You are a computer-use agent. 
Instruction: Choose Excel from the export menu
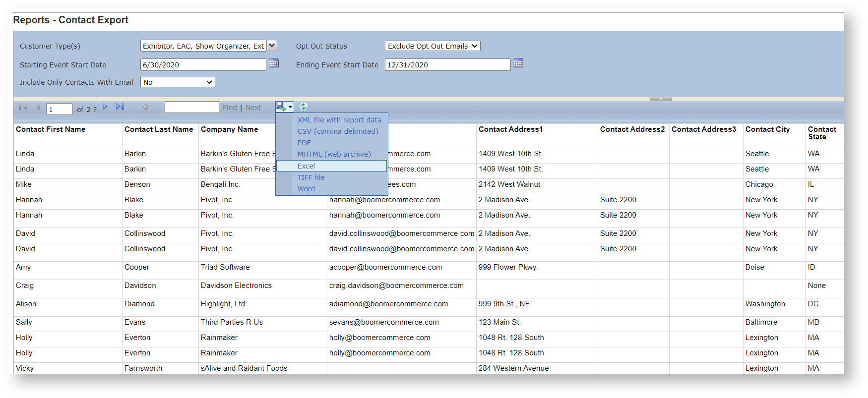pos(306,166)
